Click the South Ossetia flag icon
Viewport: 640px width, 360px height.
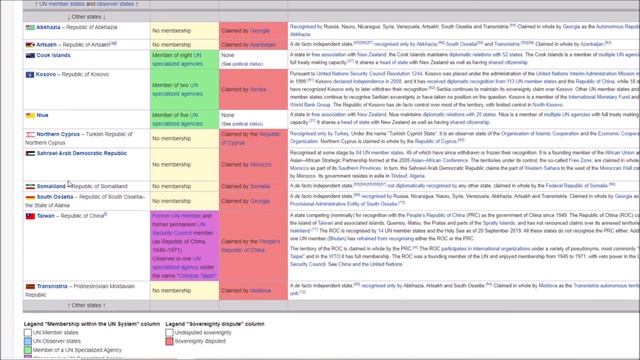point(30,197)
